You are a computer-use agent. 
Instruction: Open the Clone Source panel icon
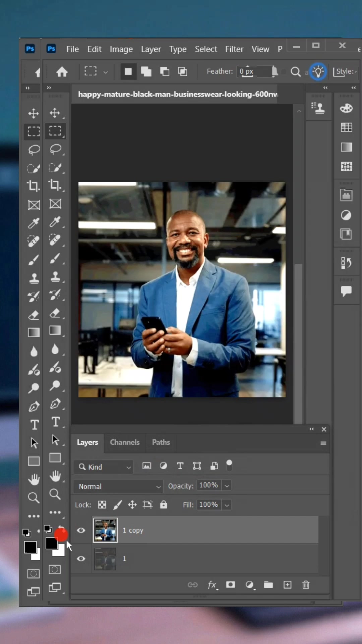[x=318, y=108]
